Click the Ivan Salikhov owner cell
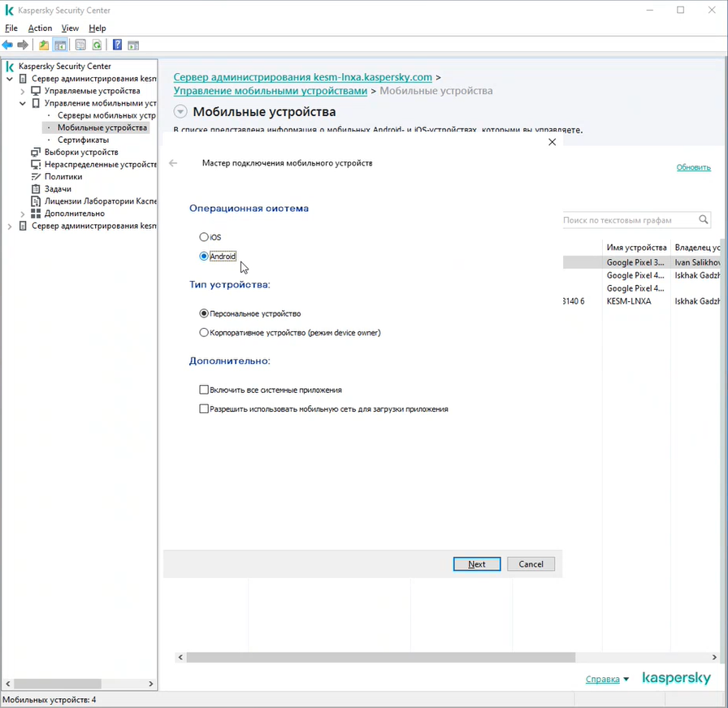Screen dimensions: 728x708 (697, 262)
